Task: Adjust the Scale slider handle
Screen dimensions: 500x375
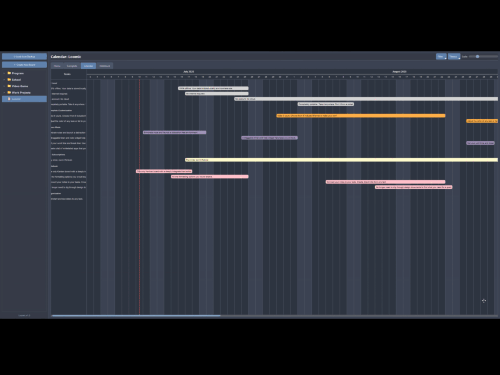Action: click(477, 57)
